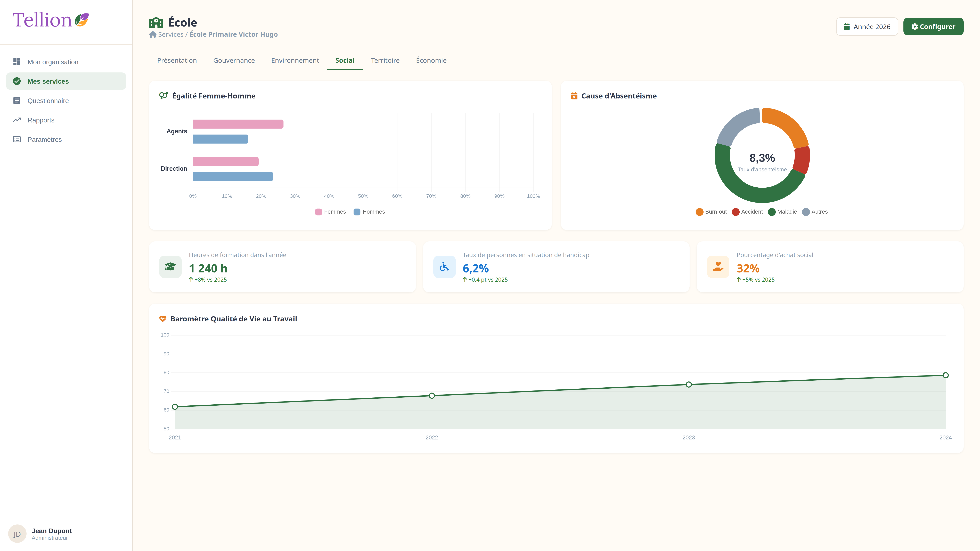
Task: Click the heartbeat icon by Baromètre title
Action: 163,319
